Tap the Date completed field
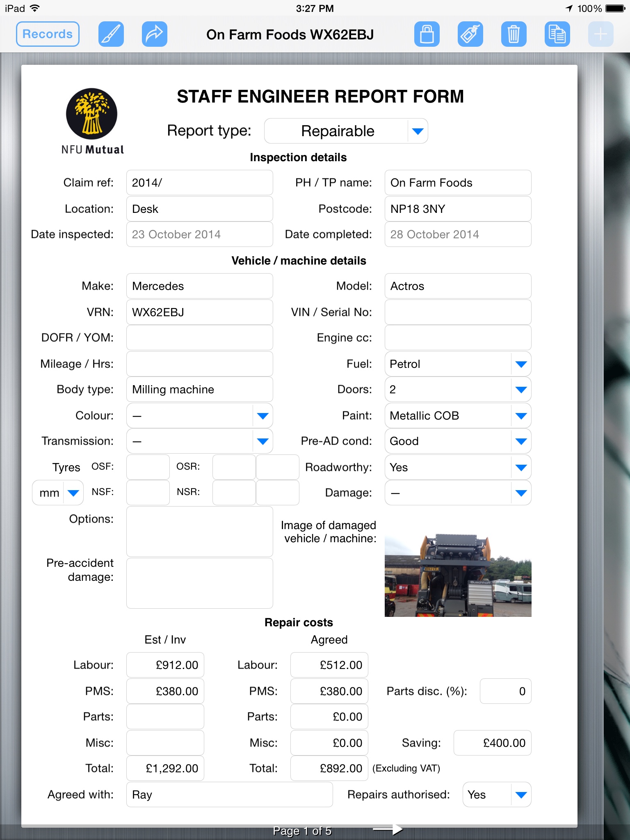 (458, 234)
